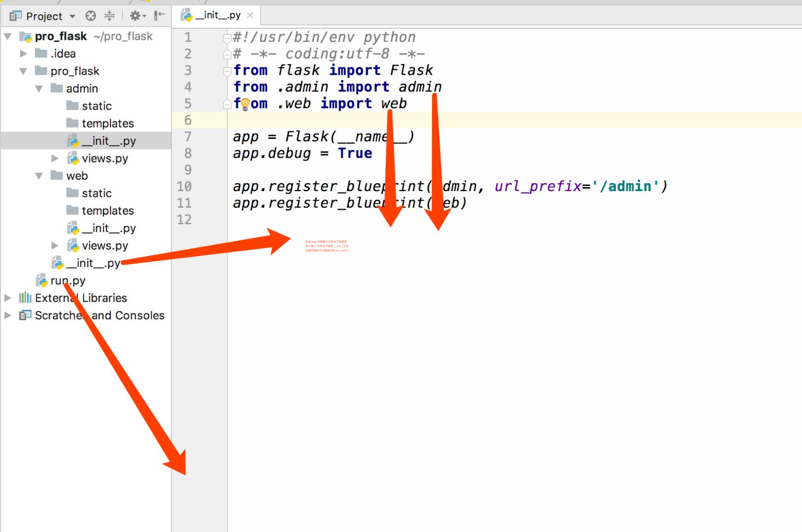Click the admin folder icon
The height and width of the screenshot is (532, 802).
tap(57, 88)
